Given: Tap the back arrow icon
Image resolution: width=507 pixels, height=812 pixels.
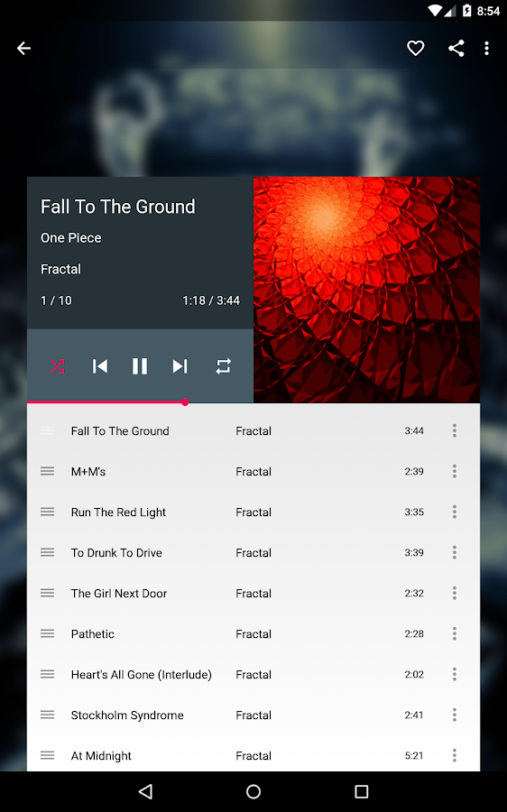Looking at the screenshot, I should (23, 49).
